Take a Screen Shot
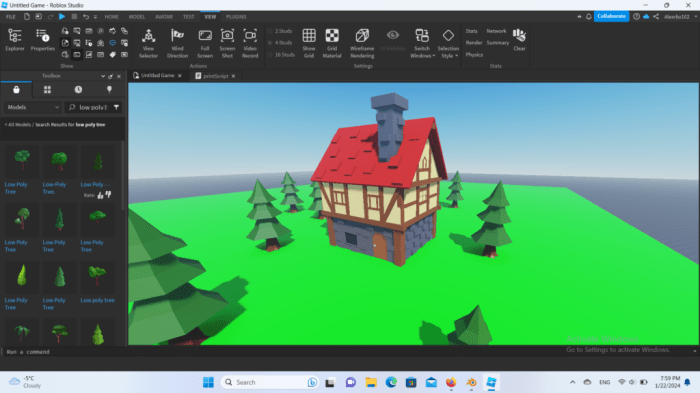 (227, 43)
